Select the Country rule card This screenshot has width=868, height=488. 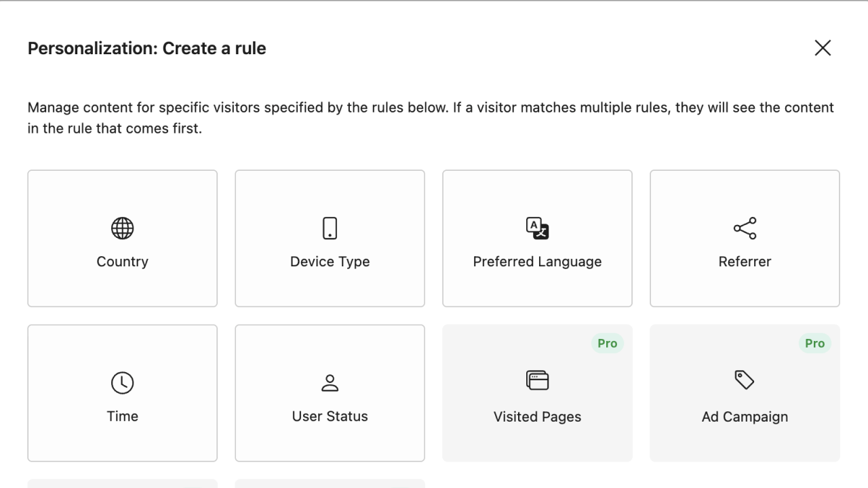(122, 238)
